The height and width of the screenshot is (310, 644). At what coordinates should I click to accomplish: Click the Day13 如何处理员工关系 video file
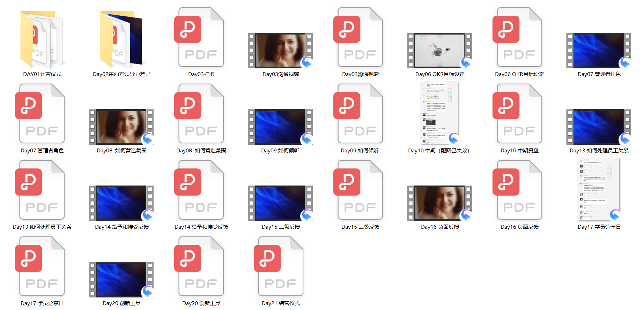click(x=599, y=127)
